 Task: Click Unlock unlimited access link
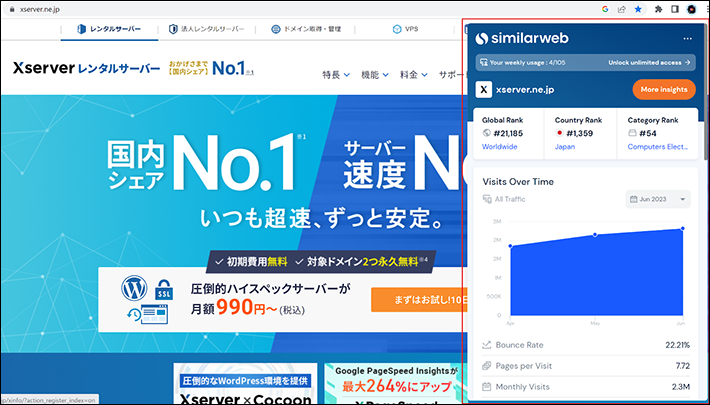(649, 63)
